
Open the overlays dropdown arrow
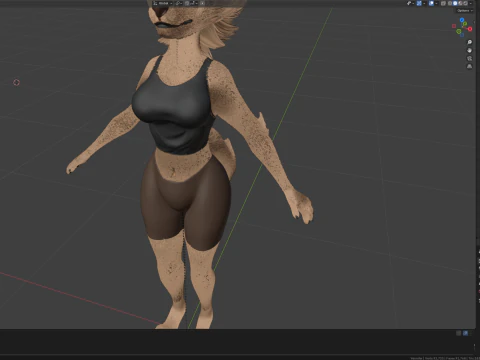tap(436, 3)
